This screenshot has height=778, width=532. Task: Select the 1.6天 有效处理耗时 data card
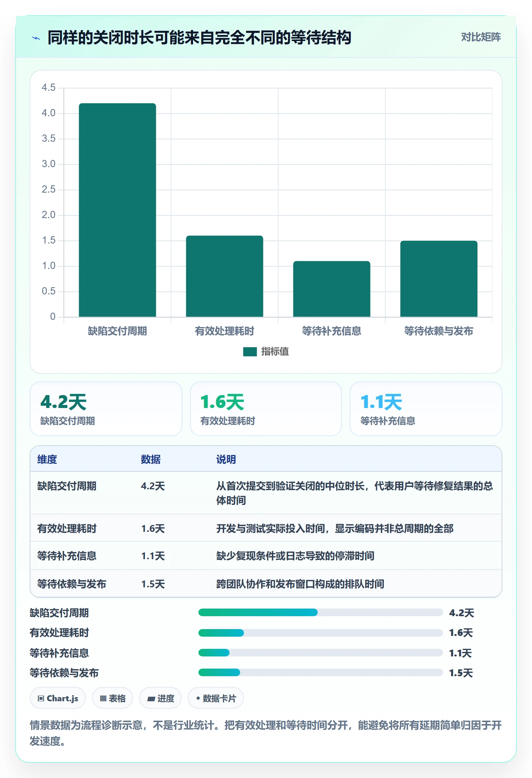[x=266, y=409]
